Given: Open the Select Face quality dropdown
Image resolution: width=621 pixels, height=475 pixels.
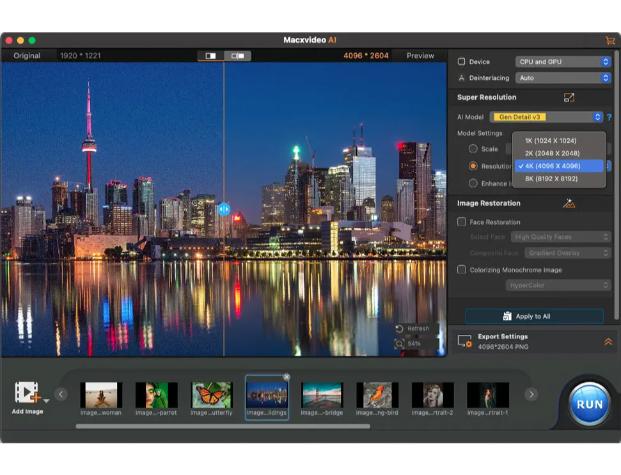Looking at the screenshot, I should [560, 237].
